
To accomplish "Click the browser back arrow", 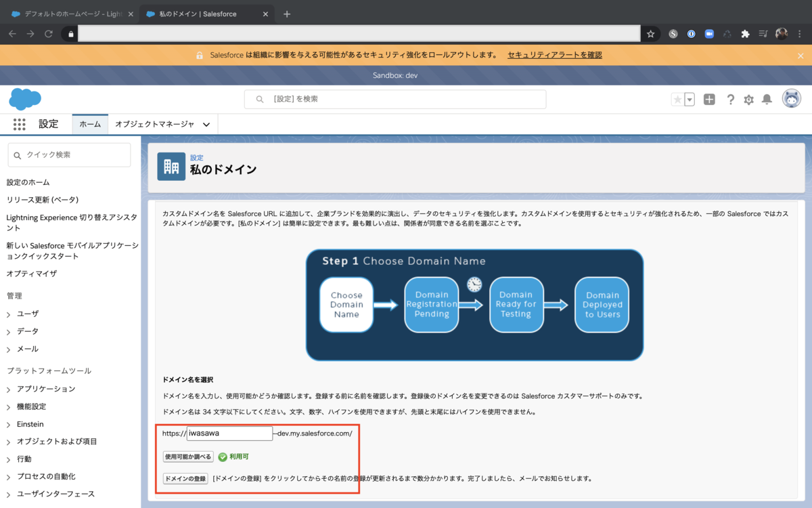I will pos(12,33).
